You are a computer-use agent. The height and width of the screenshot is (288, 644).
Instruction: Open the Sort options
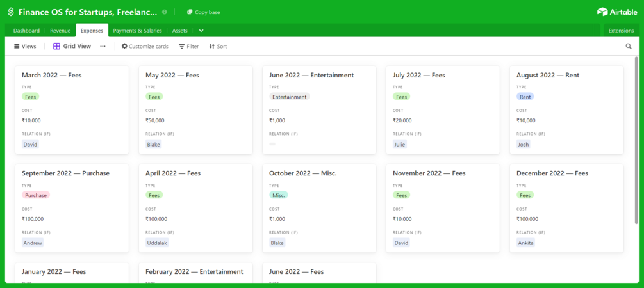pos(218,46)
